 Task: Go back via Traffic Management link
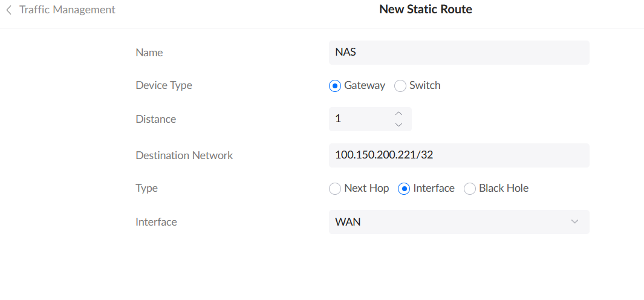(x=67, y=10)
